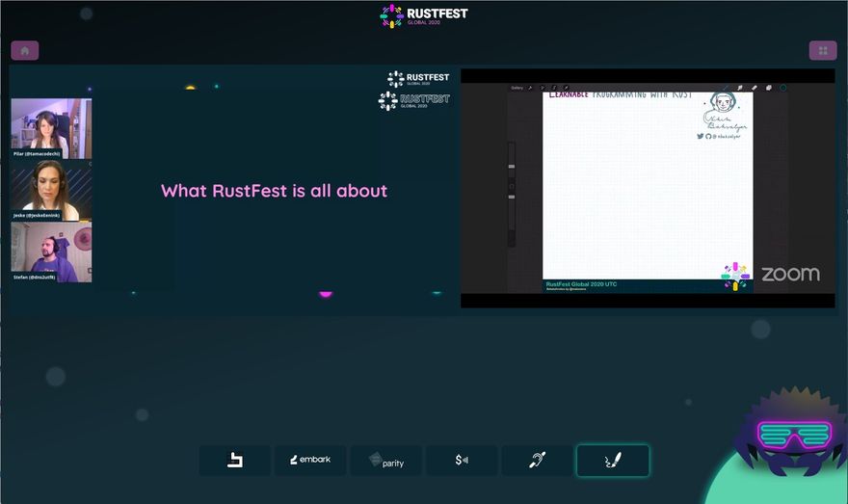Select the dollar-sign audio stream button

pyautogui.click(x=462, y=460)
